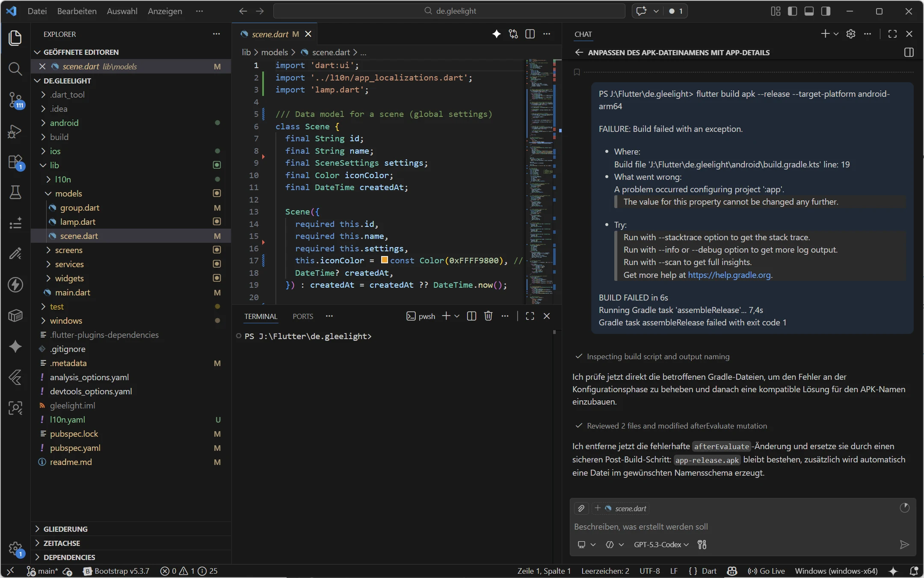
Task: Click the attach context paperclip in chat
Action: [x=581, y=508]
